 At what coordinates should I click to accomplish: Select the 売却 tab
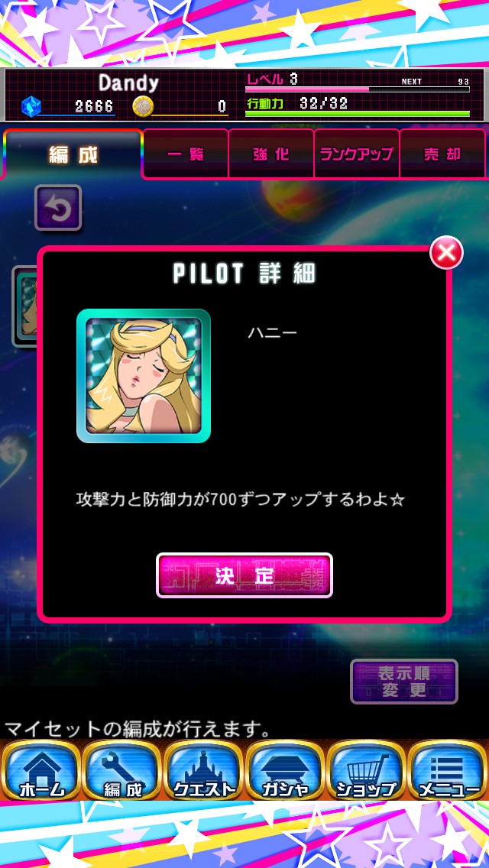pyautogui.click(x=442, y=154)
